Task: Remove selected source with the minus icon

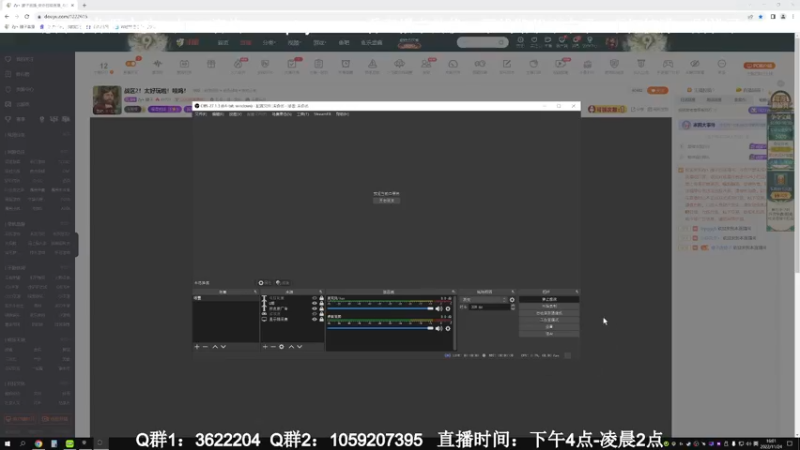Action: click(x=273, y=347)
